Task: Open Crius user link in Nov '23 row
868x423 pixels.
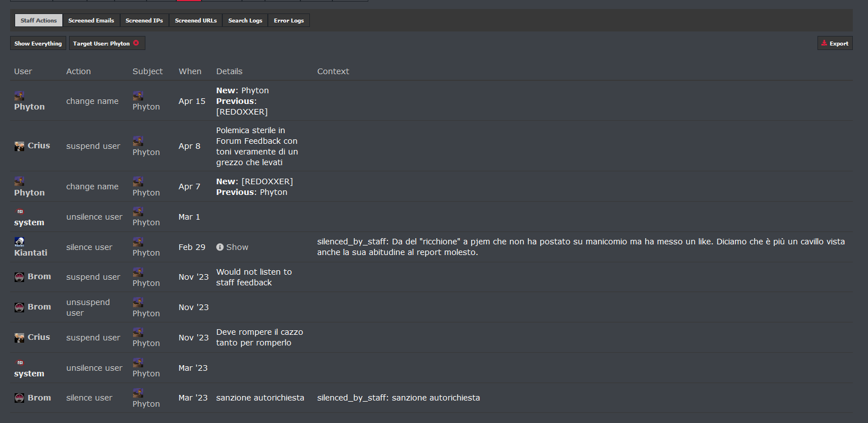Action: tap(39, 337)
